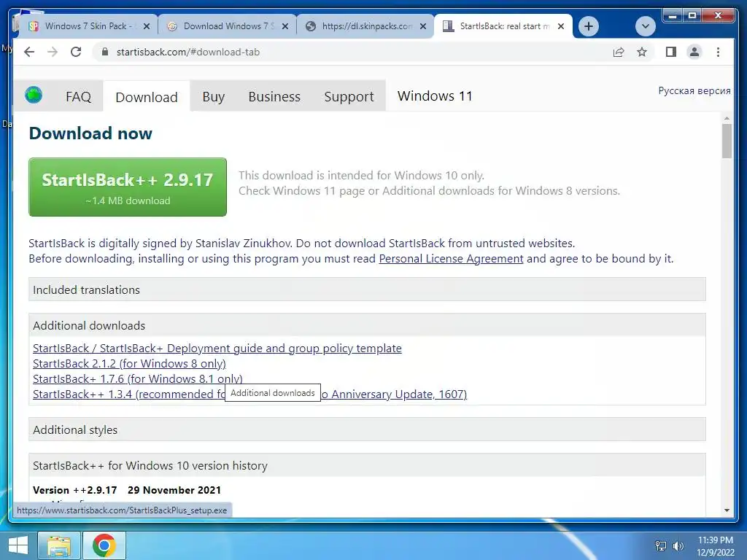Download StartIsBack++ 2.9.17
Screen dimensions: 747x560
point(128,187)
